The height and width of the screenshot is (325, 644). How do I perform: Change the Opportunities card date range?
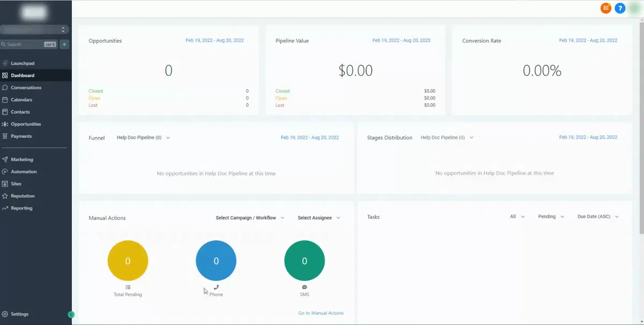pos(215,40)
